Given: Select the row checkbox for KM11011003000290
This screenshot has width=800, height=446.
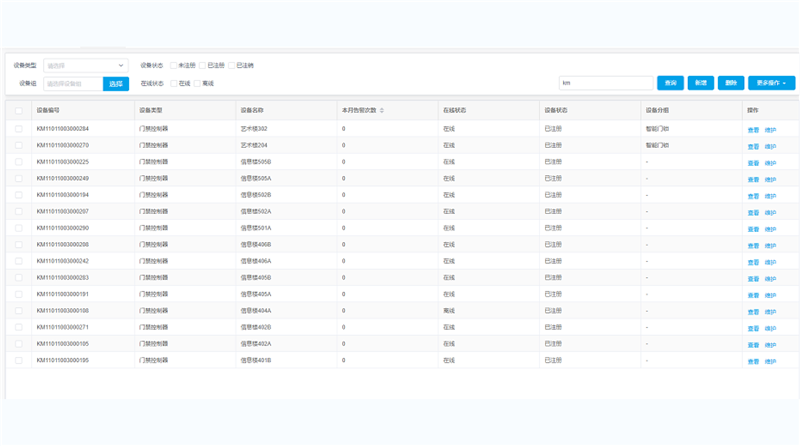Looking at the screenshot, I should tap(19, 228).
